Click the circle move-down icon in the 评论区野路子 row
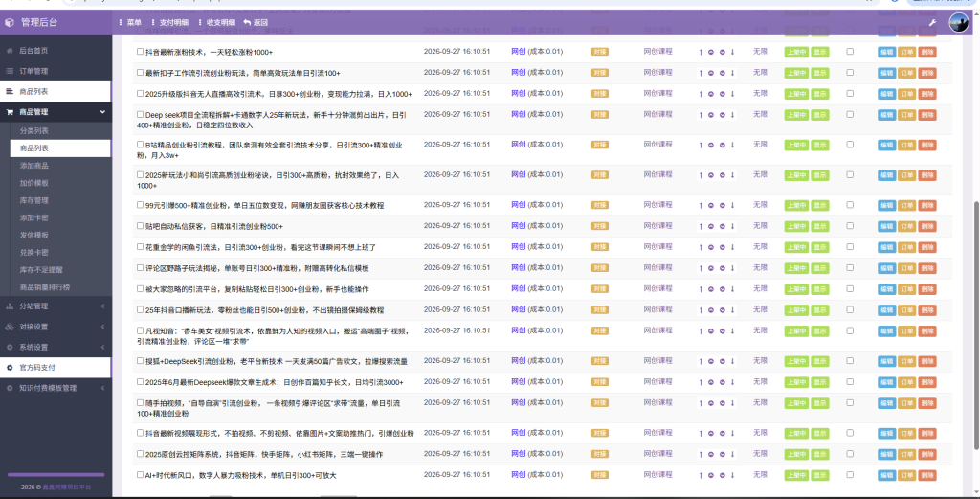This screenshot has height=499, width=980. point(722,268)
